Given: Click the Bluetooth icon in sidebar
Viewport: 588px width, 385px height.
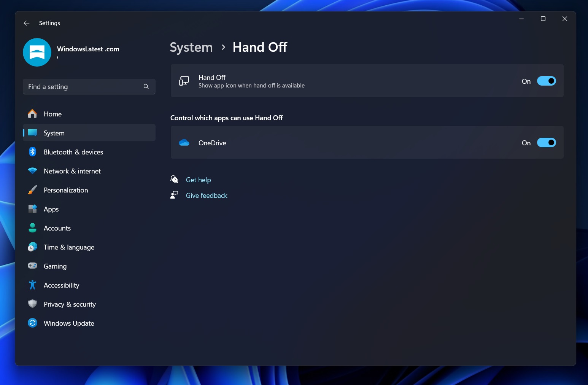Looking at the screenshot, I should 32,152.
